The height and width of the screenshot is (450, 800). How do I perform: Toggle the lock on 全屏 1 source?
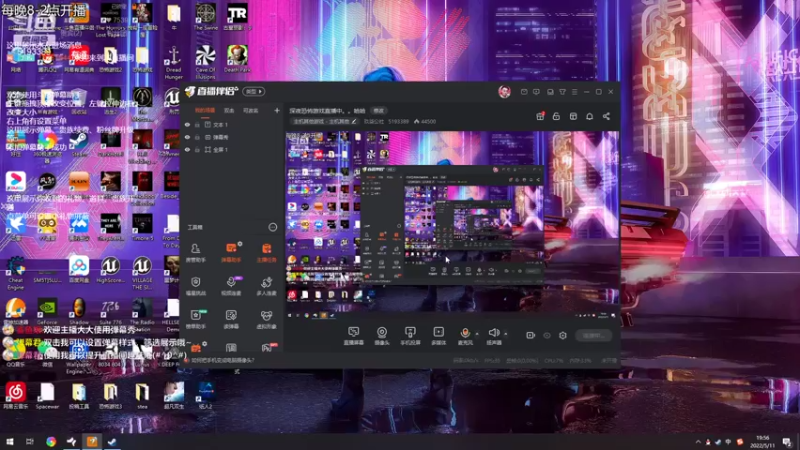click(x=197, y=149)
